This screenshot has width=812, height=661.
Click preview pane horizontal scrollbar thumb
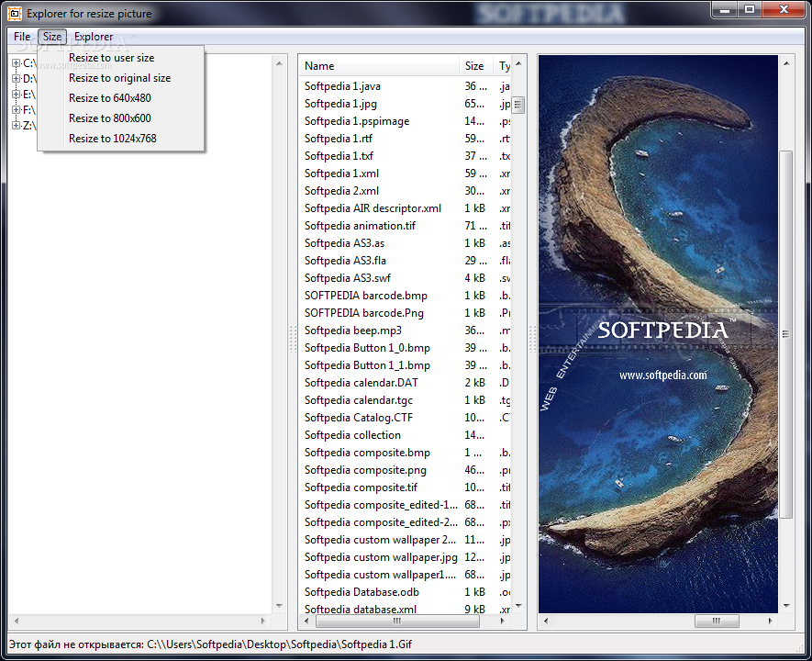coord(717,621)
